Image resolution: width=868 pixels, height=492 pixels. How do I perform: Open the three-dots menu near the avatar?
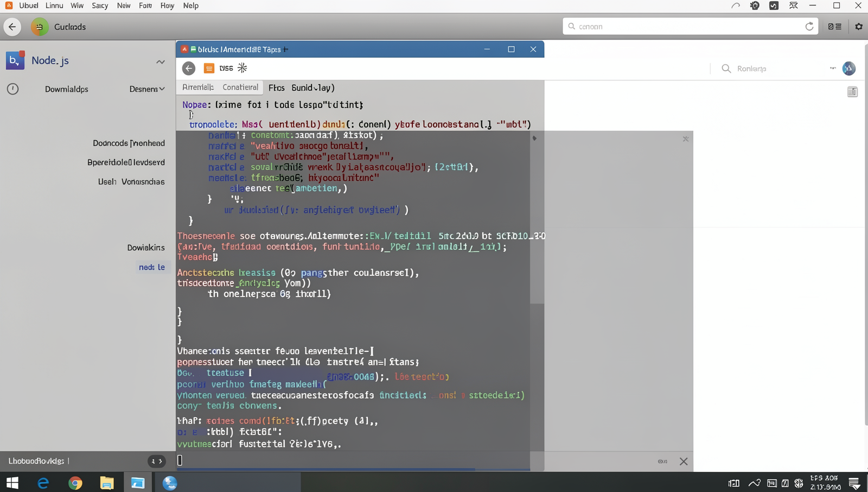pyautogui.click(x=833, y=68)
